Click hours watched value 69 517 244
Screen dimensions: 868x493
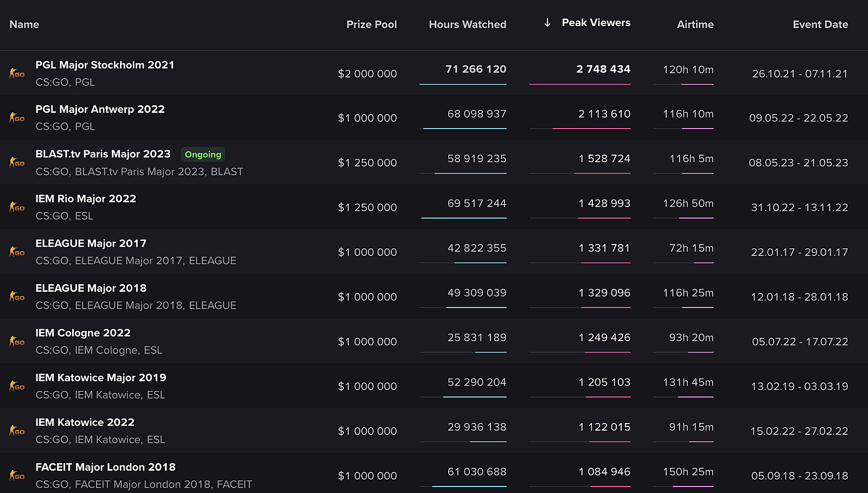[x=477, y=203]
